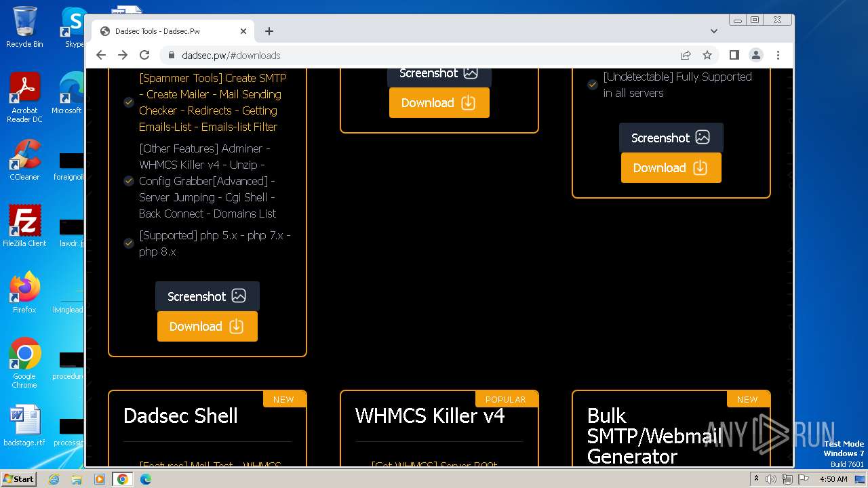Go back to the previous page in Chrome
This screenshot has width=868, height=488.
pyautogui.click(x=101, y=55)
